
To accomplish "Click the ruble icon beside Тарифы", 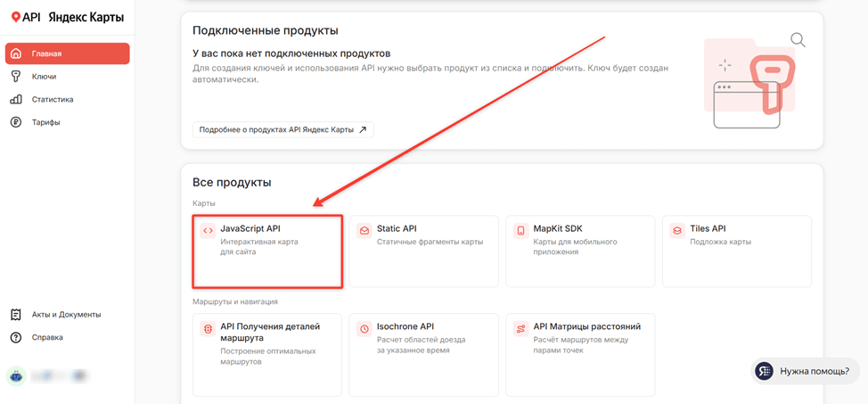I will coord(16,122).
